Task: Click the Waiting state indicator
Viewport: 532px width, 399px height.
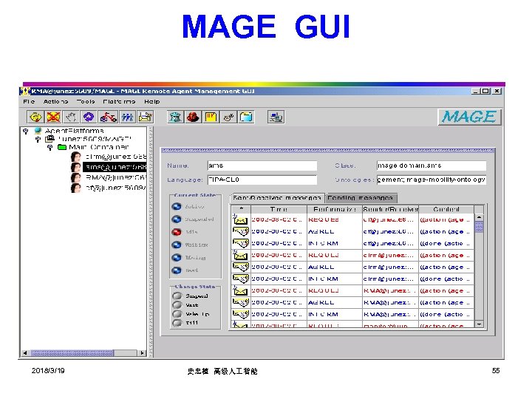Action: point(177,245)
